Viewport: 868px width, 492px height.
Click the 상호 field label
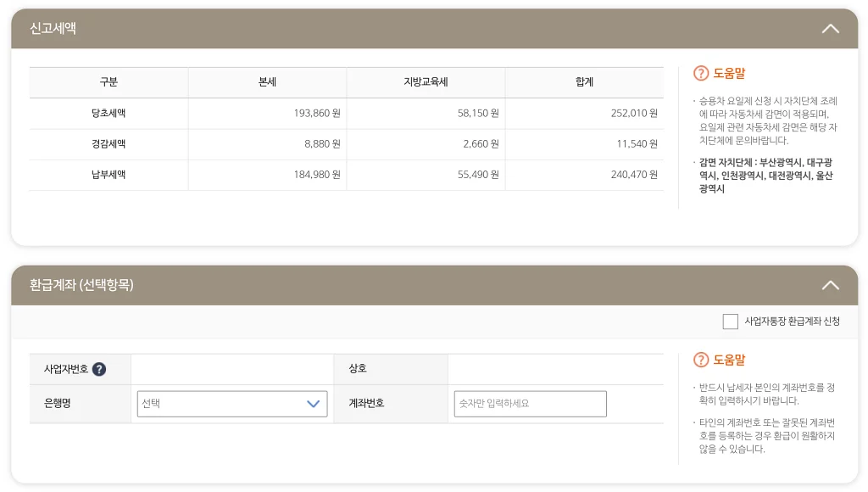point(358,368)
